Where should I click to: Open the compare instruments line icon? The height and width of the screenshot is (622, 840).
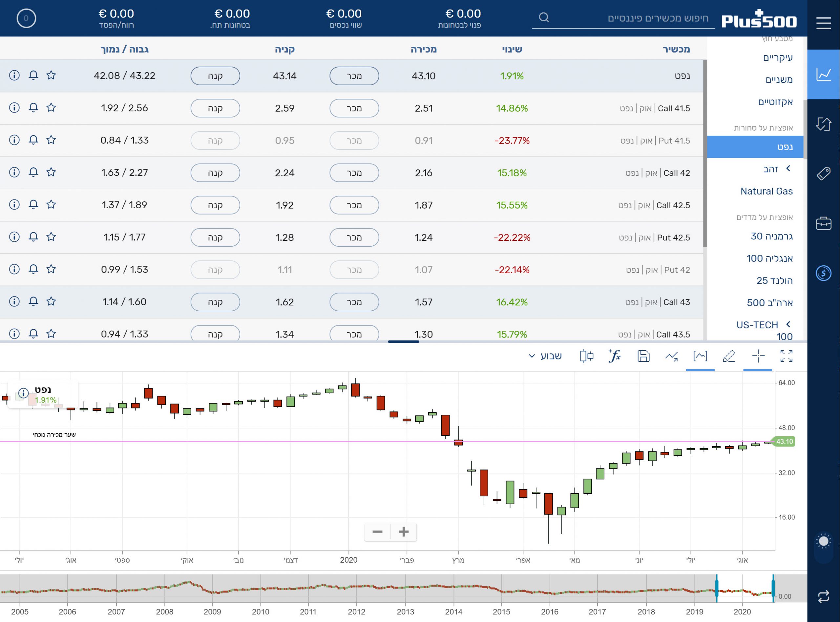[x=671, y=356]
